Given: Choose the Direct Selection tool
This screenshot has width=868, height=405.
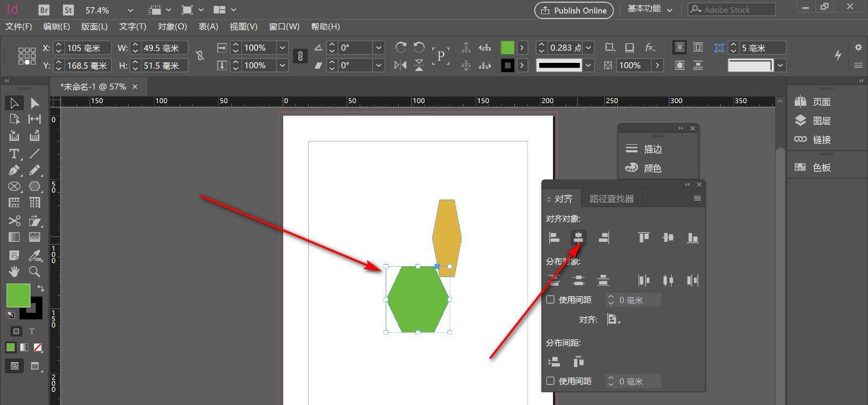Looking at the screenshot, I should pyautogui.click(x=35, y=103).
